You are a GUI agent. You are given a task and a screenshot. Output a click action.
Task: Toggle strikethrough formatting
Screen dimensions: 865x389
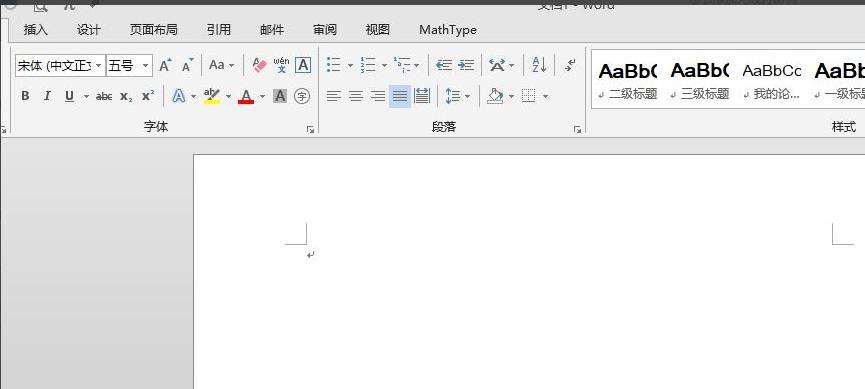click(104, 97)
